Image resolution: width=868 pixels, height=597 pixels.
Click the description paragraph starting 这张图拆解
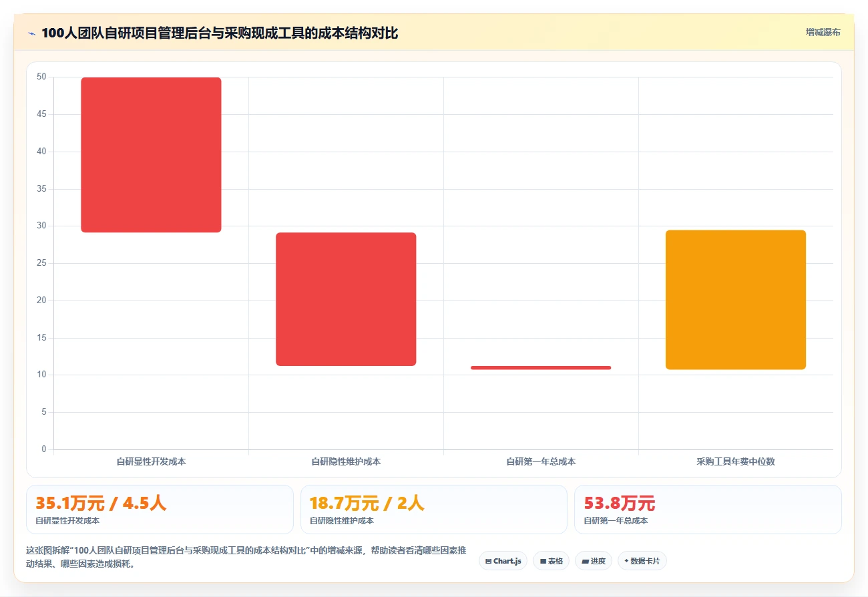(246, 557)
